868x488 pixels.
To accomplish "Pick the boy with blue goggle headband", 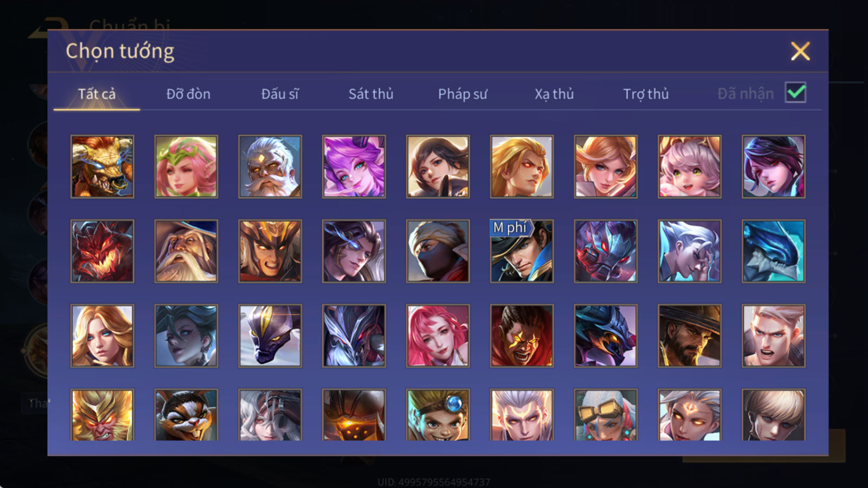I will pos(438,415).
